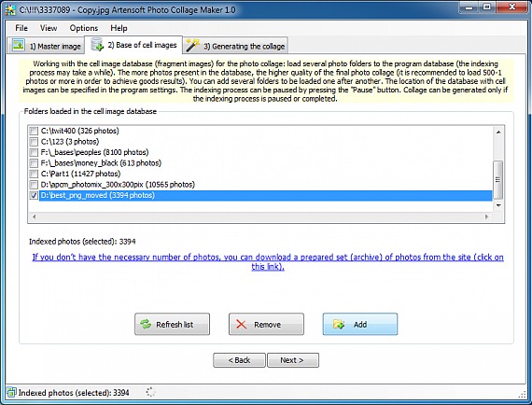
Task: Open the View menu
Action: pyautogui.click(x=49, y=28)
